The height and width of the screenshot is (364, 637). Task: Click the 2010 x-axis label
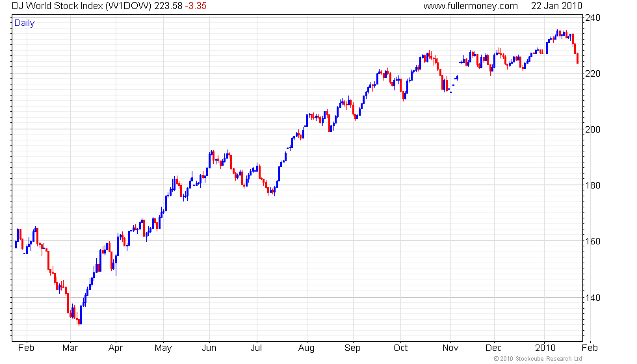click(x=545, y=348)
